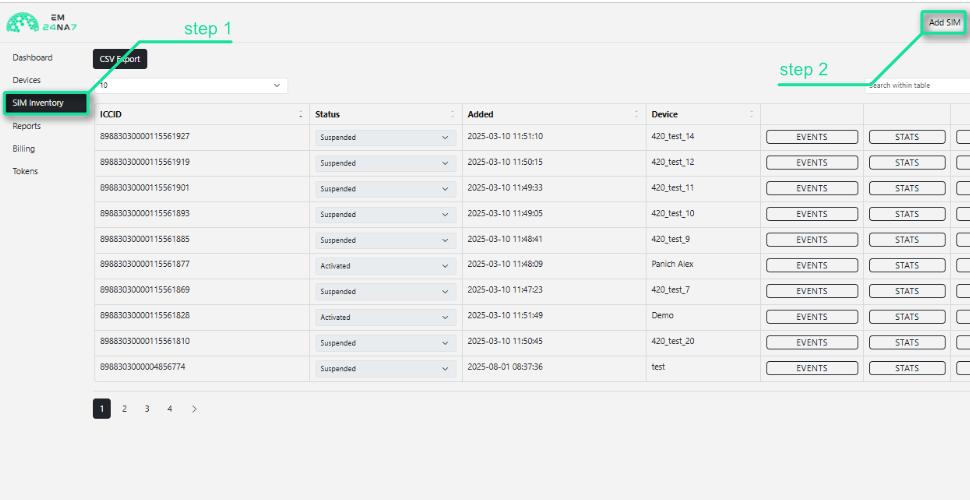
Task: Click EVENTS for device 420_test_11
Action: 812,189
